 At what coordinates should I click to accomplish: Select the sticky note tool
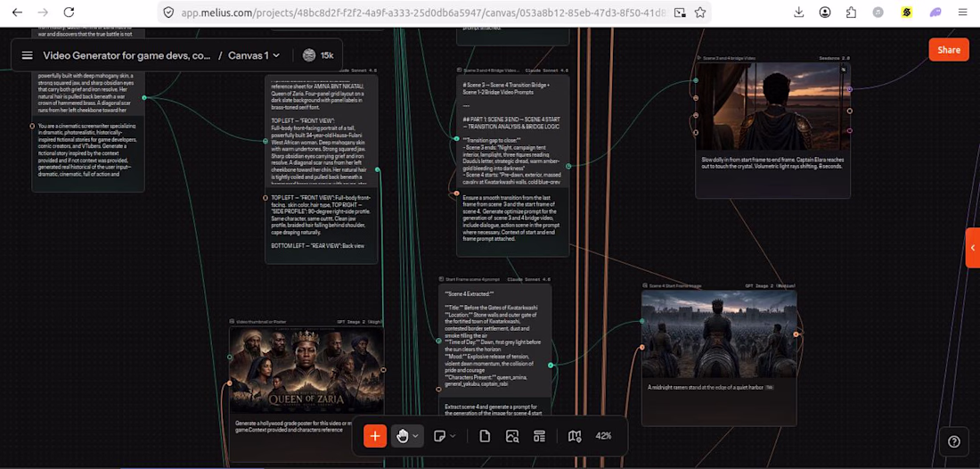pos(440,436)
